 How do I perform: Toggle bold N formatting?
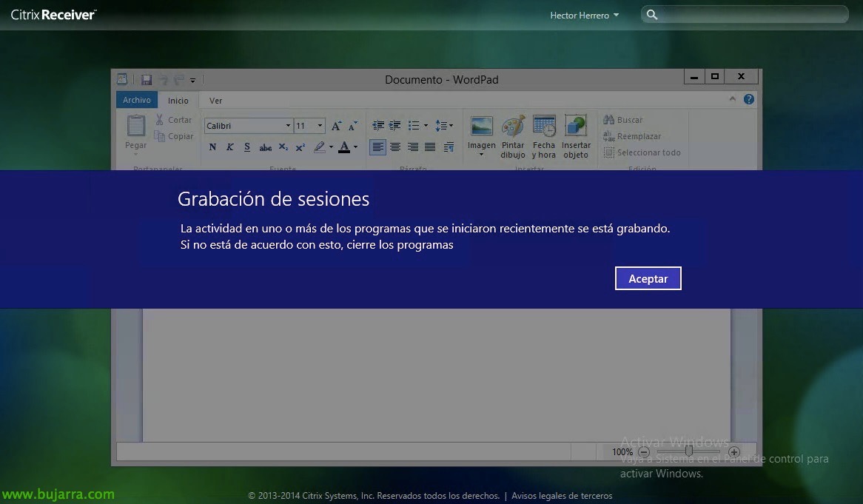[x=212, y=147]
